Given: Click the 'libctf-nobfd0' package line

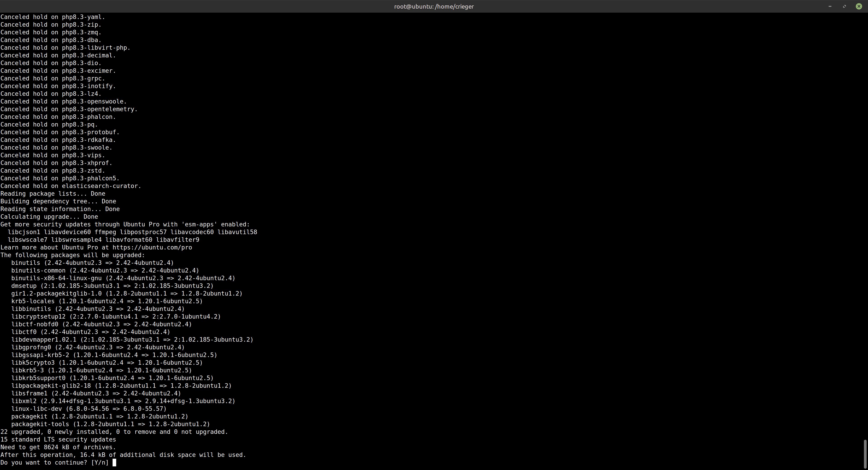Looking at the screenshot, I should click(x=101, y=324).
